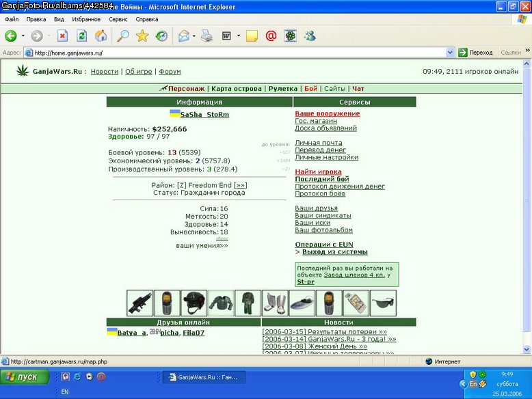Click the En language tray indicator
532x399 pixels.
[473, 384]
